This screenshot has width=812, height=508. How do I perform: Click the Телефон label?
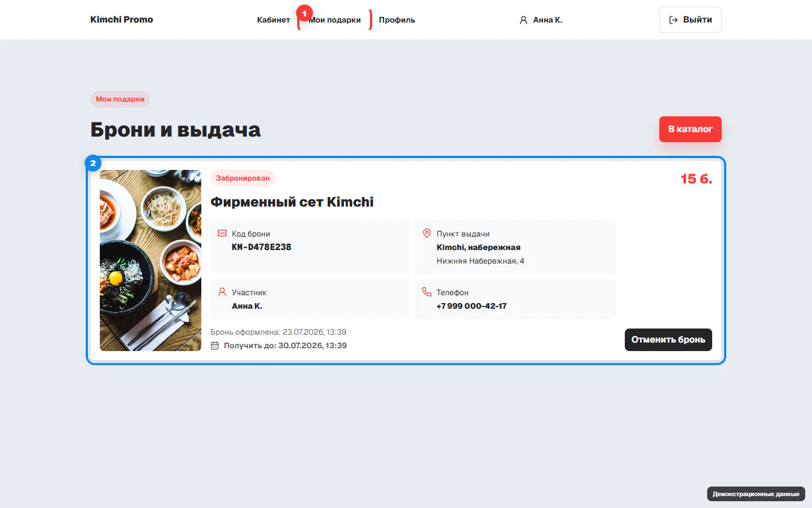tap(452, 292)
